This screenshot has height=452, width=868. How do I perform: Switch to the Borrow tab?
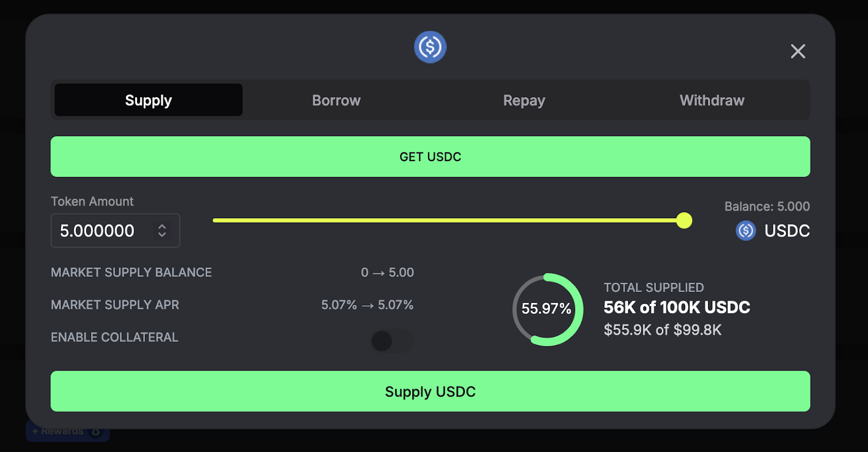(x=336, y=100)
